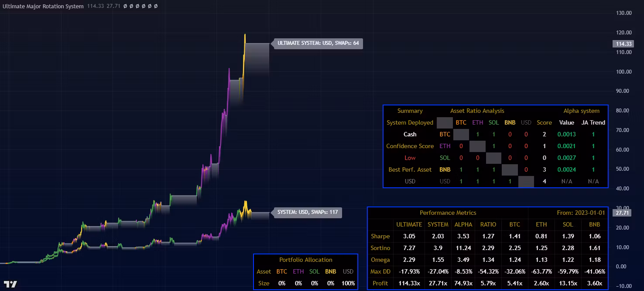Select the Performance Metrics table header
Viewport: 644px width, 291px height.
click(x=448, y=213)
